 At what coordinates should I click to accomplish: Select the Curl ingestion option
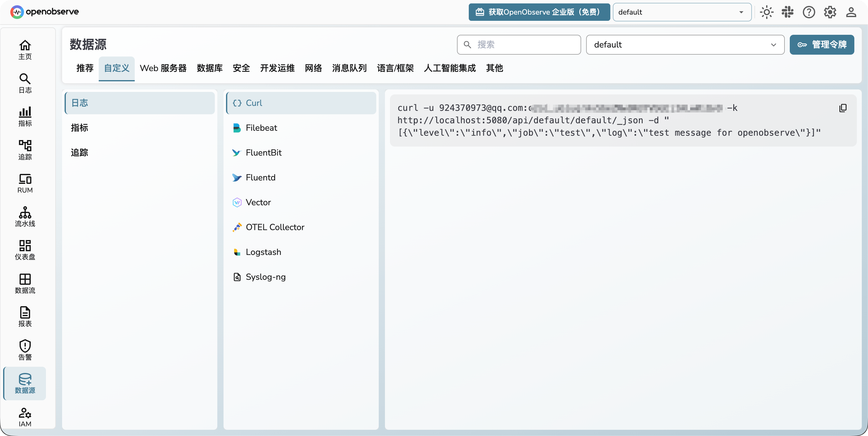tap(301, 103)
